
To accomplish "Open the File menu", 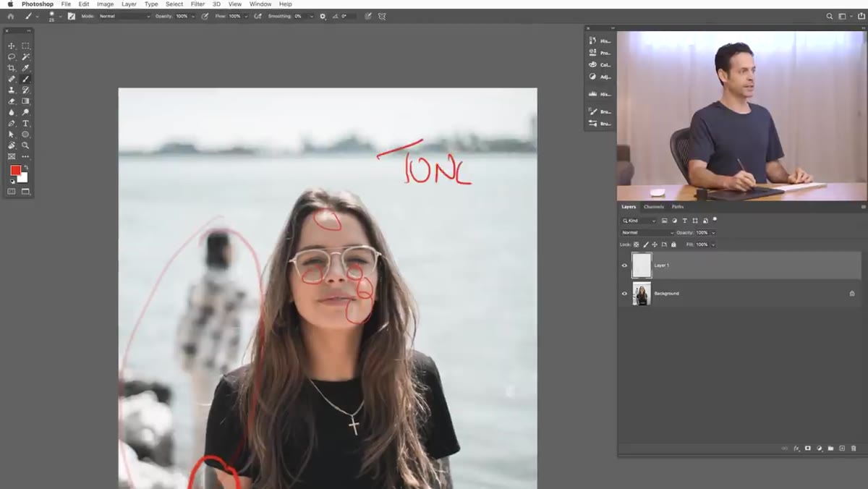I will 66,4.
